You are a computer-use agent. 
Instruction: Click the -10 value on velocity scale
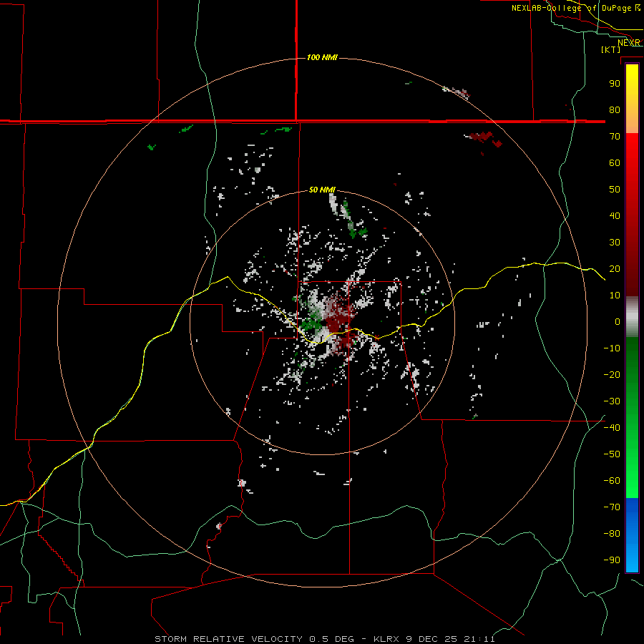(612, 348)
